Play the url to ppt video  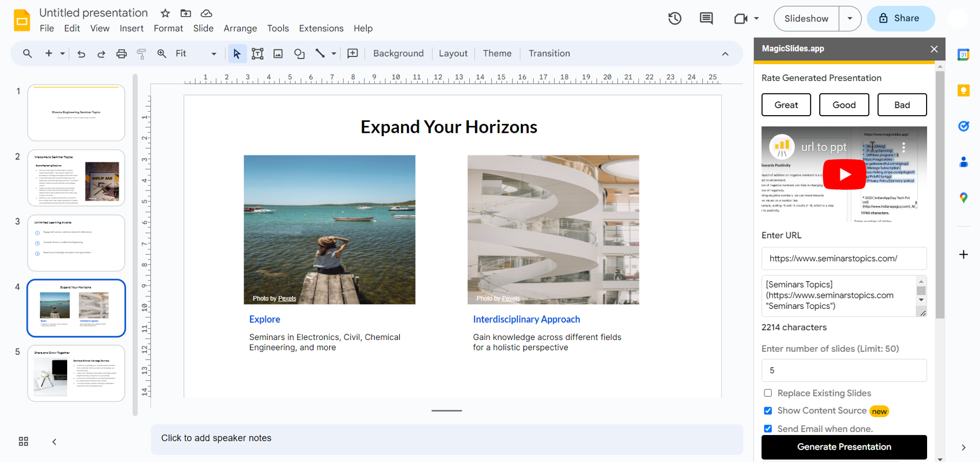tap(844, 174)
